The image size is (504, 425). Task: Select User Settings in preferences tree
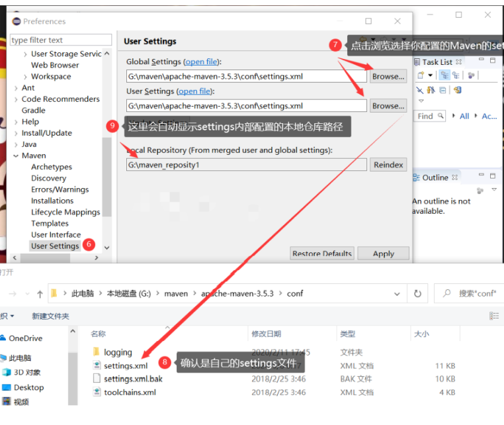click(55, 246)
